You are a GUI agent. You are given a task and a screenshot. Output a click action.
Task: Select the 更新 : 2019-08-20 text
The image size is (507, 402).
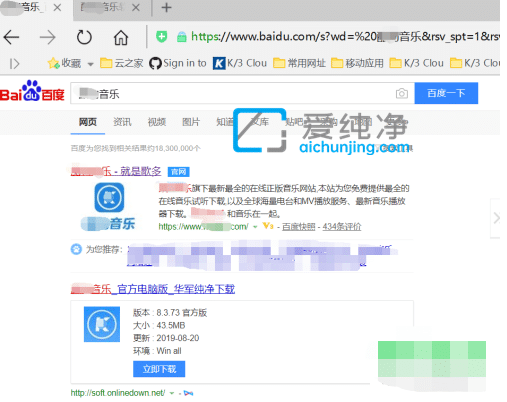pyautogui.click(x=166, y=338)
